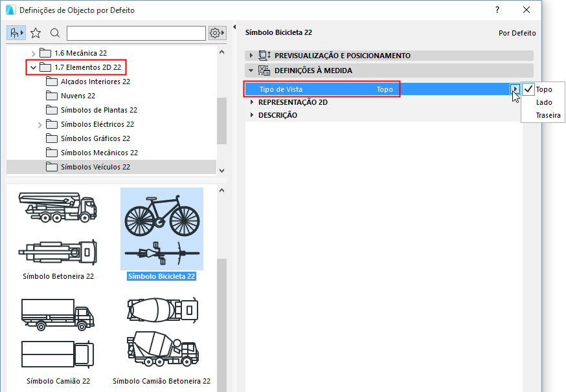Collapse the 1.7 Elementos 2D 22 folder
The height and width of the screenshot is (392, 566).
click(x=33, y=67)
